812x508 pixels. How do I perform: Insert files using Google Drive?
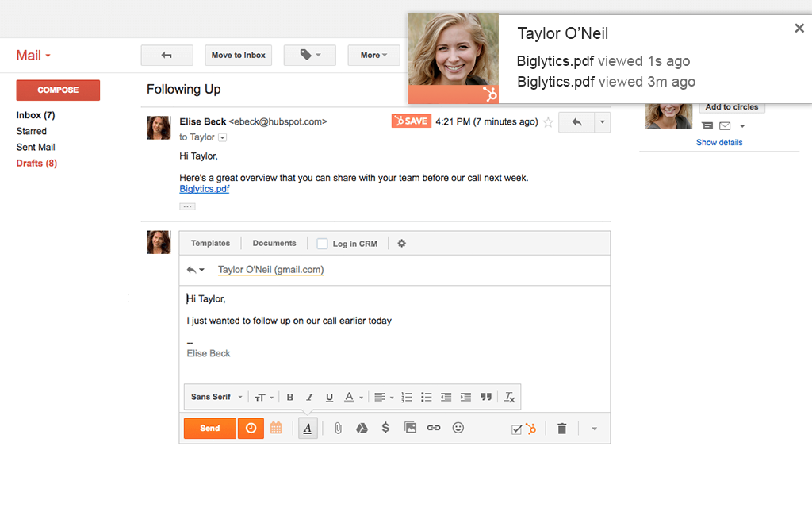point(362,428)
